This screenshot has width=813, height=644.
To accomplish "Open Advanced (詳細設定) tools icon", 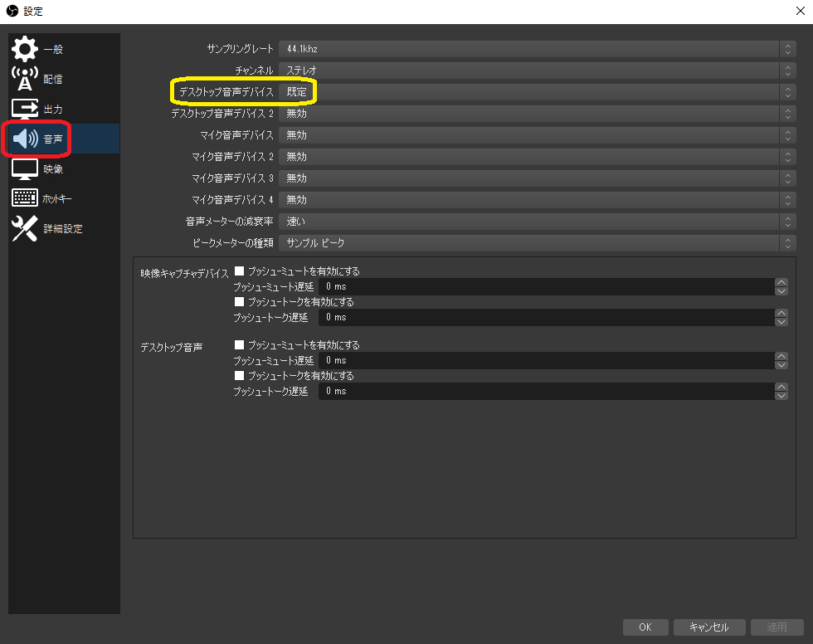I will [25, 228].
